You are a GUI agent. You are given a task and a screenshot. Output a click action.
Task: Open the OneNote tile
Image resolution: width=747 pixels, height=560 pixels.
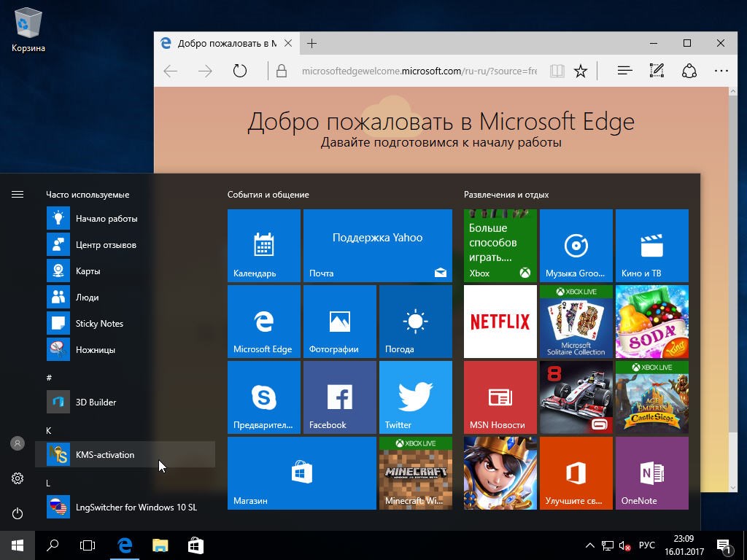tap(651, 472)
